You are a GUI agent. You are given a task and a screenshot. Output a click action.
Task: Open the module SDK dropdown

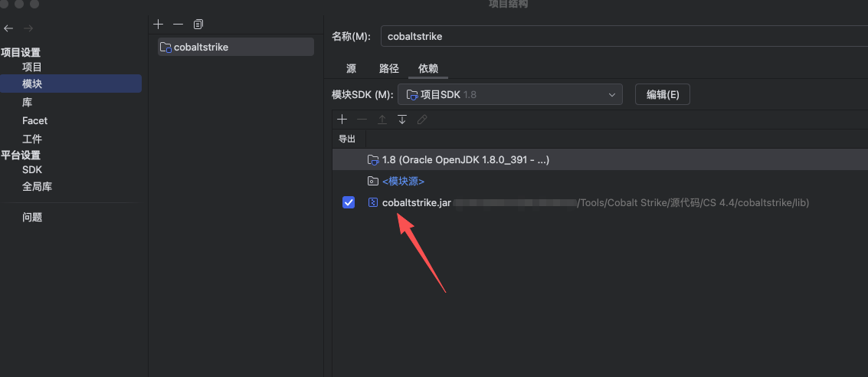[509, 95]
